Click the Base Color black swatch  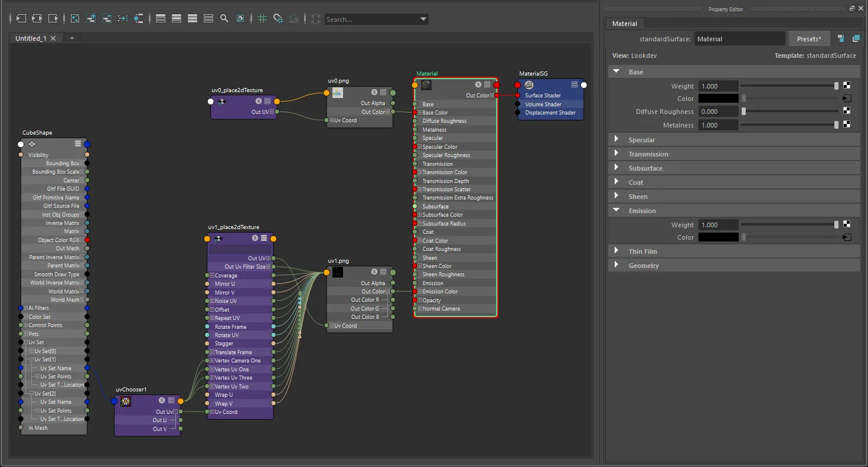[x=719, y=99]
